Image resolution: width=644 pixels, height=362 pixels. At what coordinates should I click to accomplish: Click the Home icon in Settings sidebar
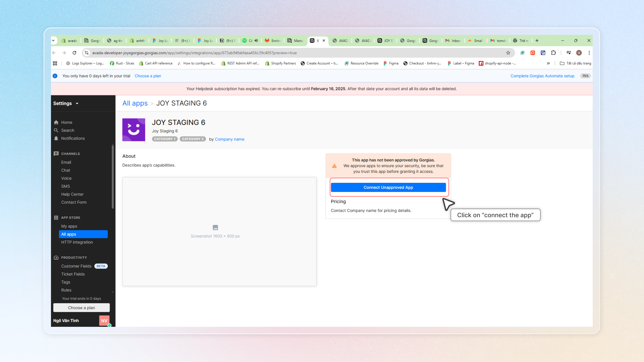[56, 122]
